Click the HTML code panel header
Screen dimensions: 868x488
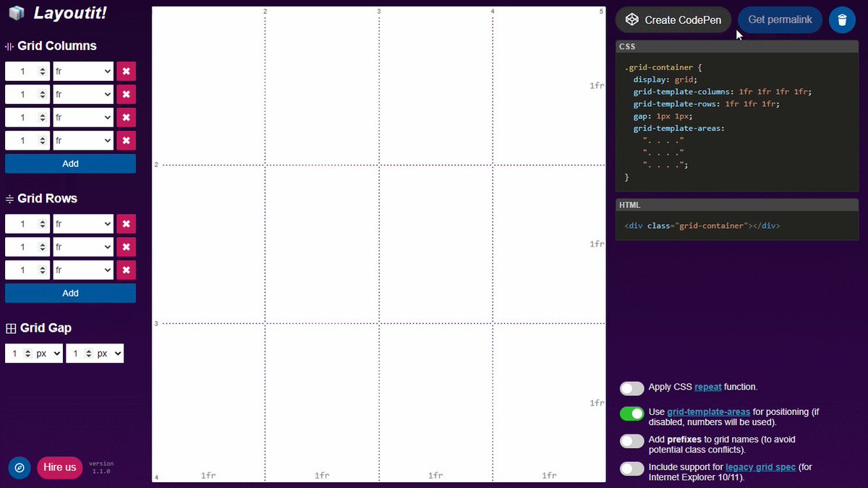click(x=737, y=205)
